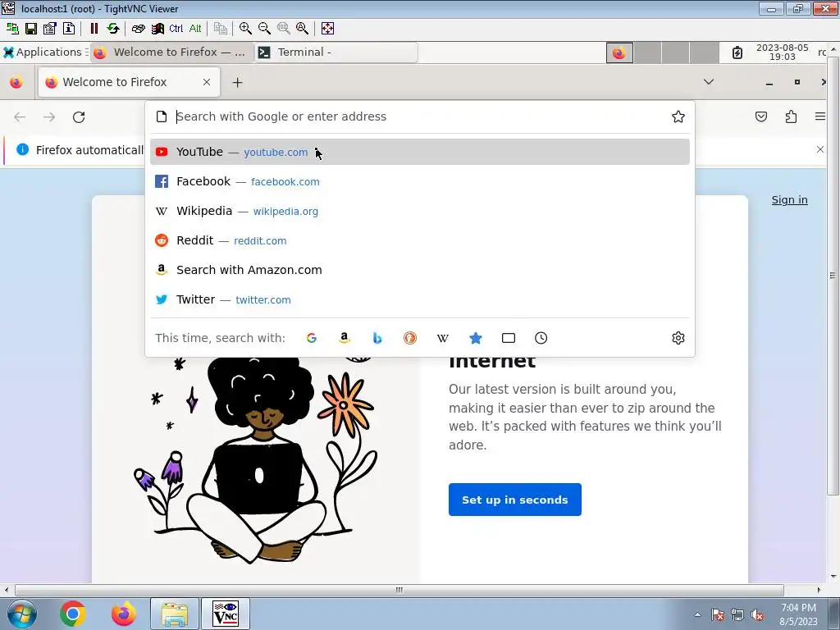Image resolution: width=840 pixels, height=630 pixels.
Task: Pause the VNC session with the pause icon
Action: (94, 29)
